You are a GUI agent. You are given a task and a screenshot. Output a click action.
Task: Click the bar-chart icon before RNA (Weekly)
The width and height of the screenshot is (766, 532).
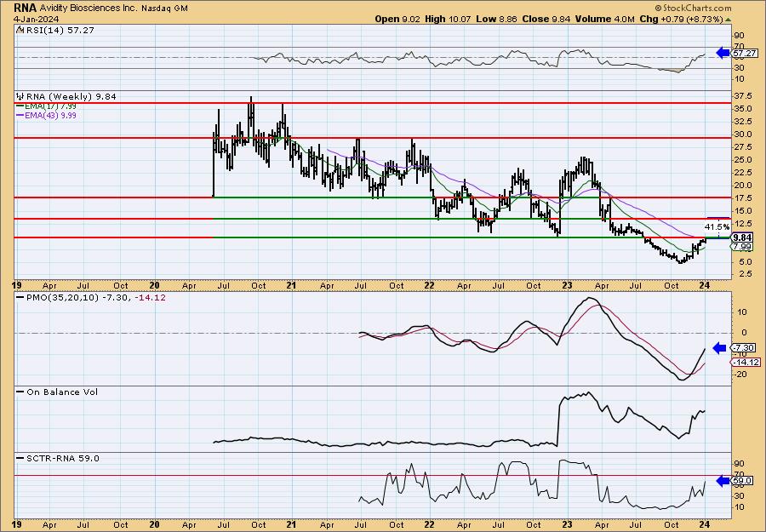(x=20, y=96)
